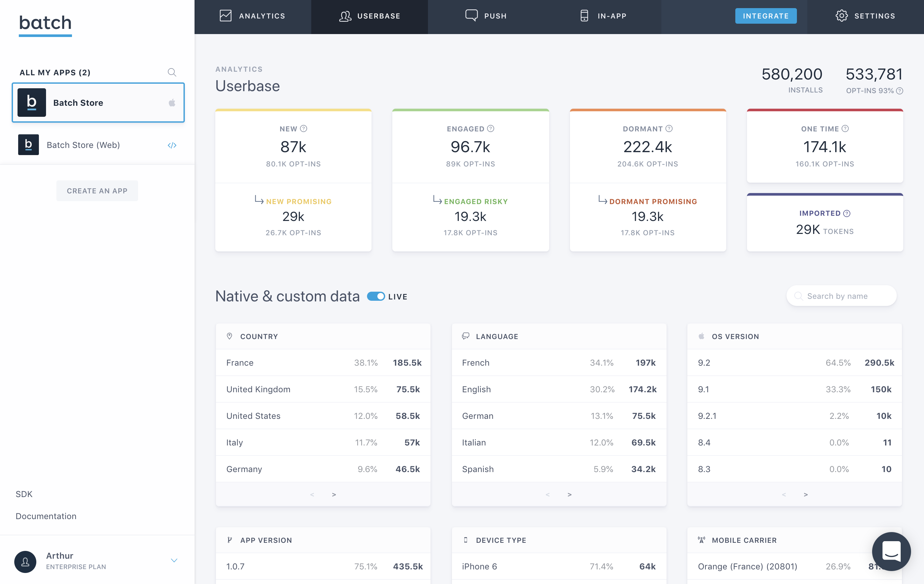Click the help icon next to Dormant
Viewport: 924px width, 584px height.
click(669, 128)
